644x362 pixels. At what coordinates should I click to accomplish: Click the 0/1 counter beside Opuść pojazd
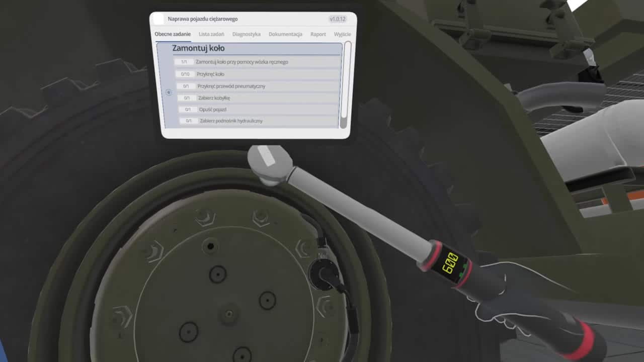(188, 109)
